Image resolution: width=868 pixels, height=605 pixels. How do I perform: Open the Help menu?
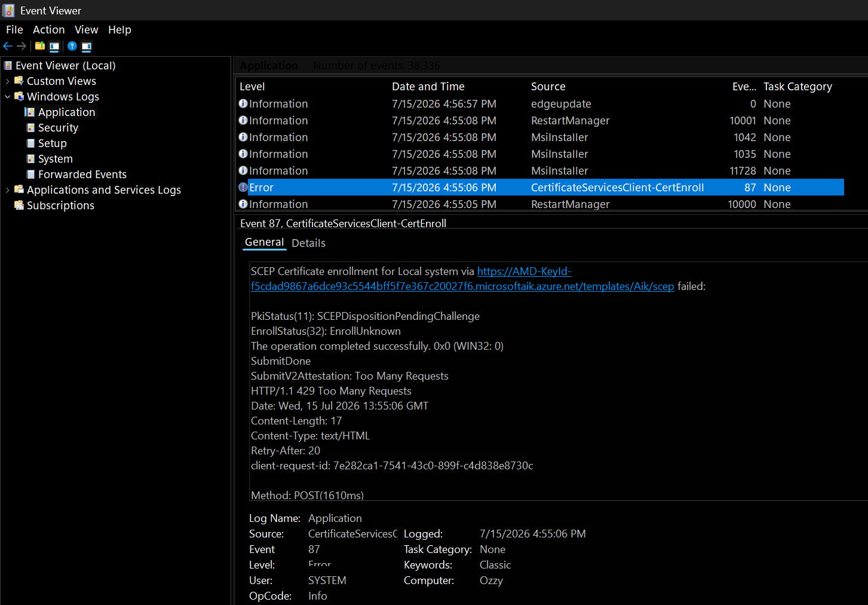click(x=119, y=29)
